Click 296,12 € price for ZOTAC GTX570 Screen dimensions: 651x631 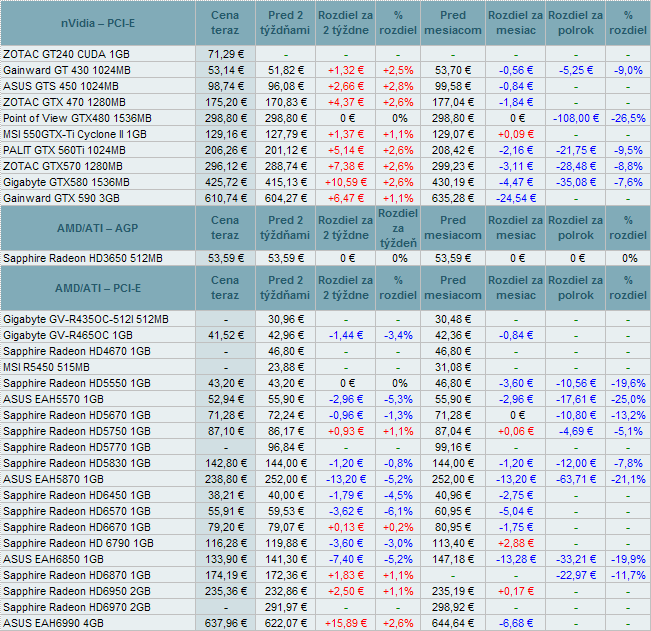[x=226, y=166]
